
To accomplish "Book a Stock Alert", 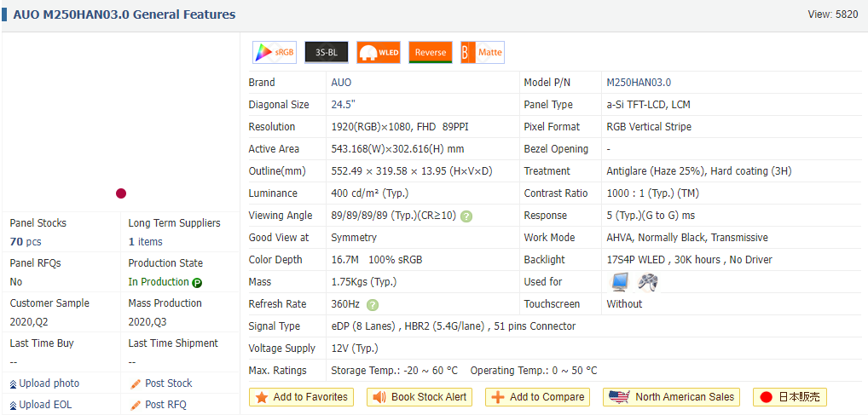I will (419, 397).
